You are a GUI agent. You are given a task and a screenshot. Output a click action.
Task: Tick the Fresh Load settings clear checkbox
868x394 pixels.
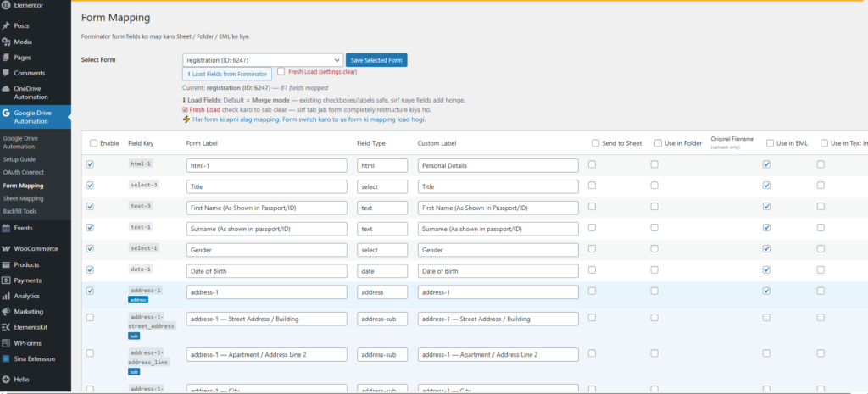coord(281,71)
